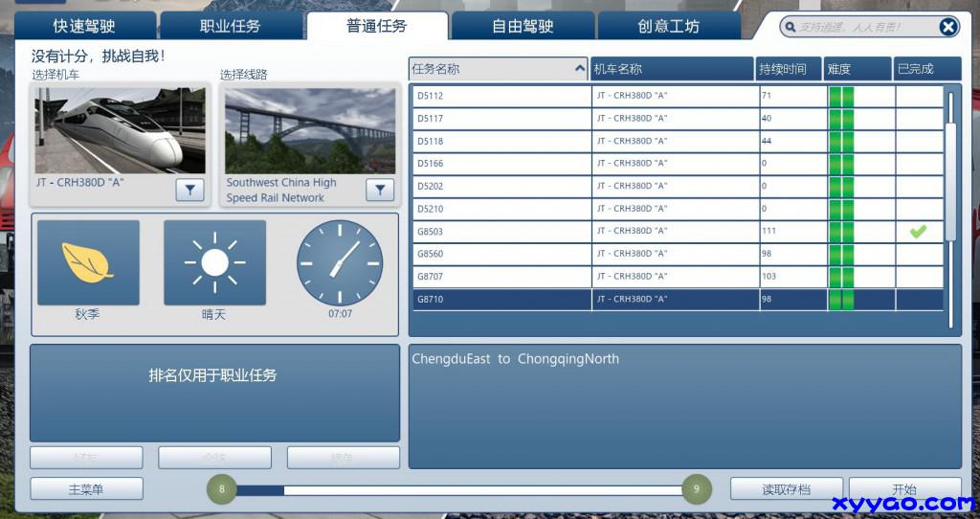Select the D5112 scenario row
Viewport: 980px width, 519px height.
pyautogui.click(x=501, y=96)
